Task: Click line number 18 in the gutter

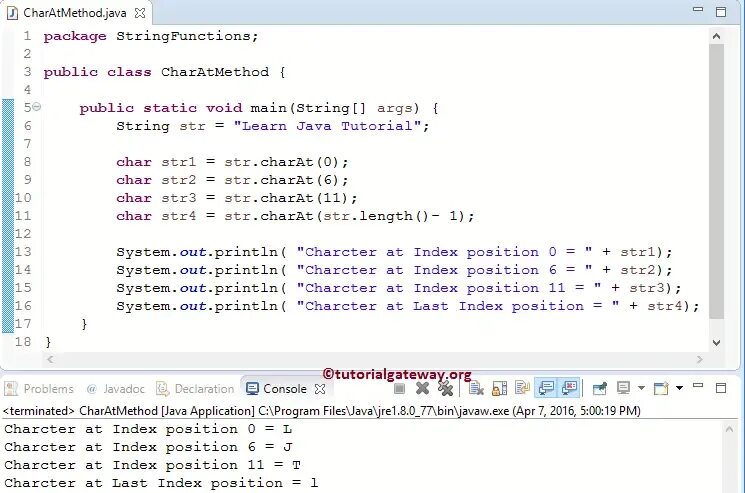Action: click(22, 342)
